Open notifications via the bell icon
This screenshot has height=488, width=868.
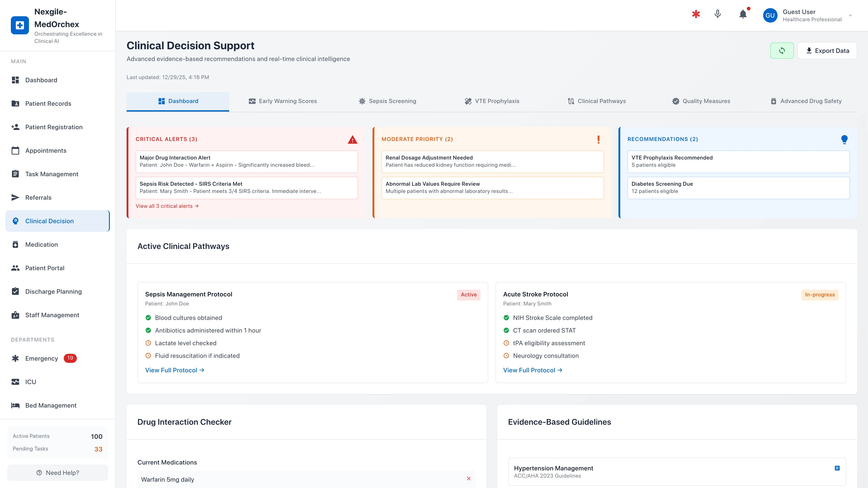tap(742, 14)
